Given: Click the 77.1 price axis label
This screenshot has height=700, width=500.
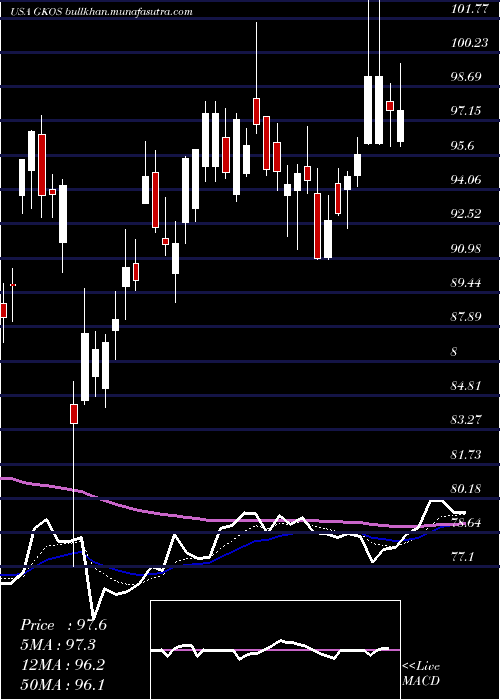Looking at the screenshot, I should (x=463, y=557).
